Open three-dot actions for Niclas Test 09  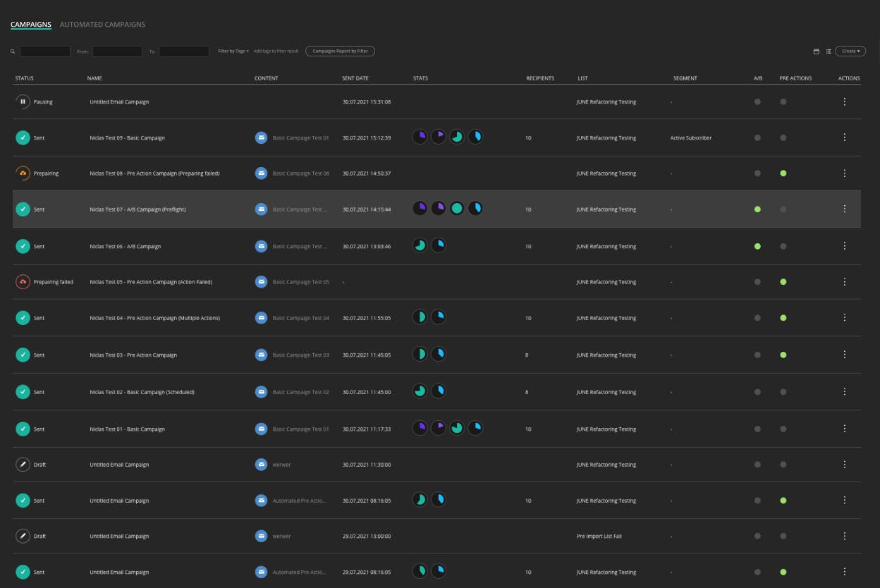(x=845, y=137)
